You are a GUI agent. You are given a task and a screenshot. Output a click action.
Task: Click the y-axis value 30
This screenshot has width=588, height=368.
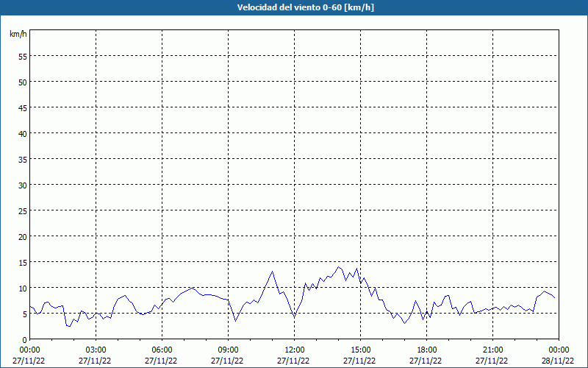(x=23, y=185)
